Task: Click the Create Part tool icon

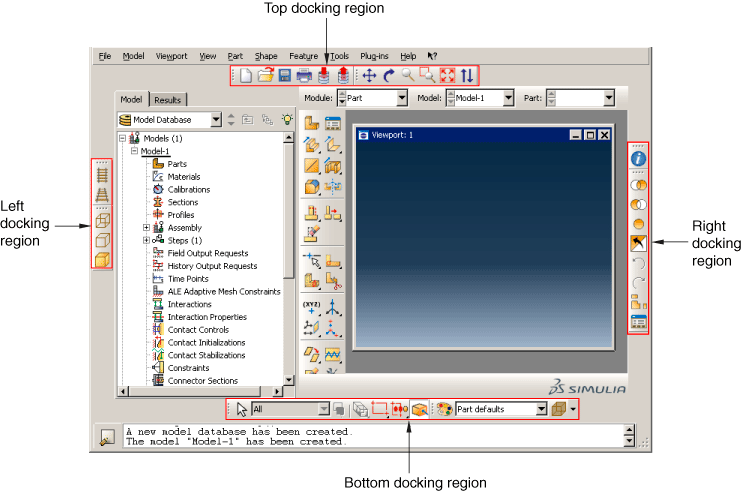Action: 311,124
